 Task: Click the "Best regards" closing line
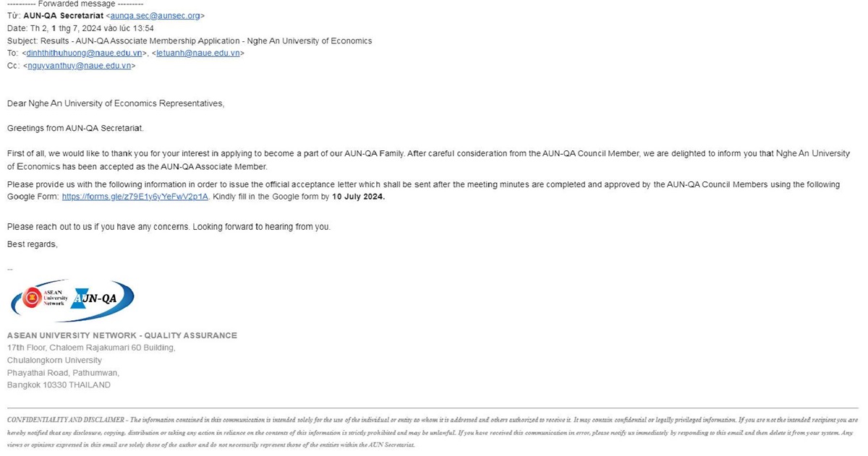(x=32, y=244)
